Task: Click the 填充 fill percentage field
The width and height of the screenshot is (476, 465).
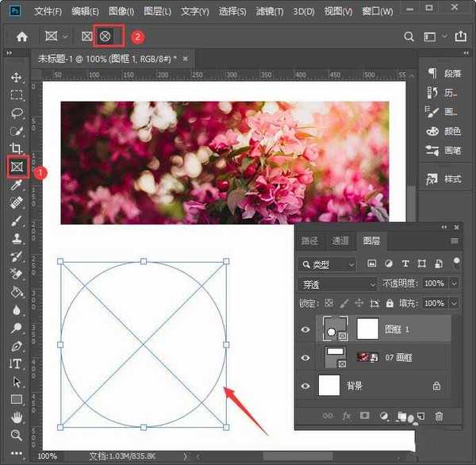Action: click(x=433, y=303)
